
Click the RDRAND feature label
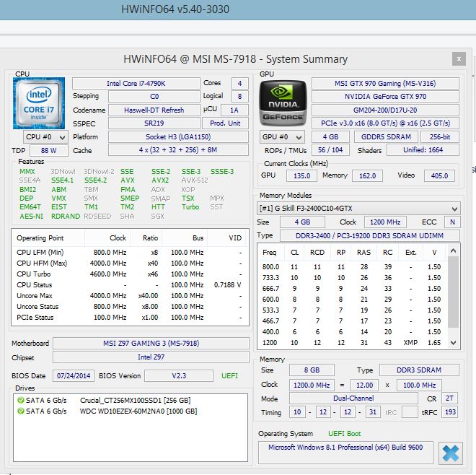point(66,216)
